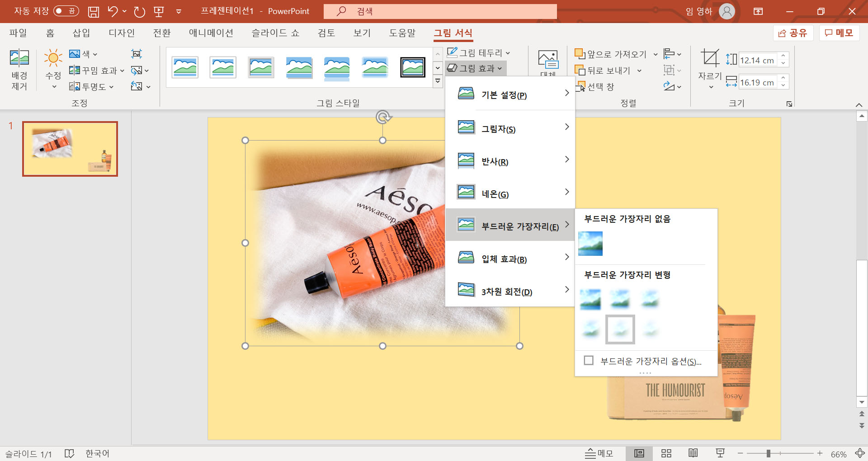The image size is (868, 461).
Task: Click the Comments (메모) button top right
Action: (x=839, y=33)
